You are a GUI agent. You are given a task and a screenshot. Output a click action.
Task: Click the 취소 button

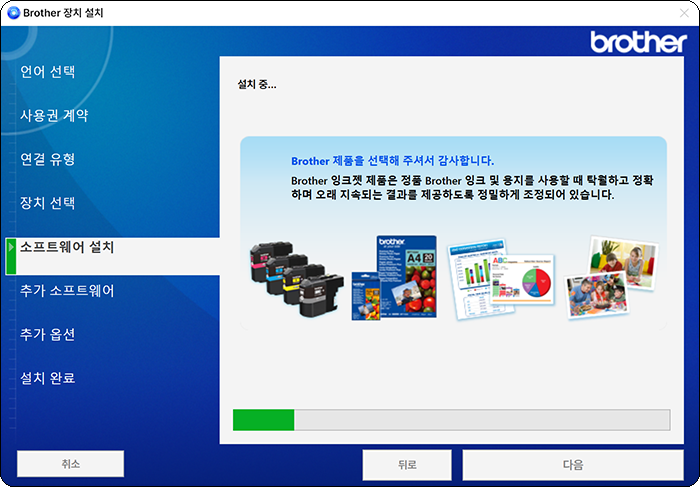(71, 464)
